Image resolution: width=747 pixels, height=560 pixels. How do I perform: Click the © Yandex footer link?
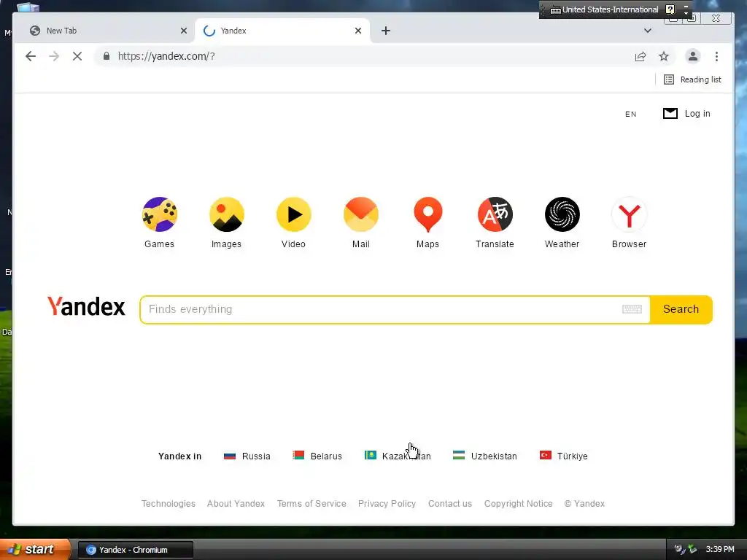[x=584, y=503]
